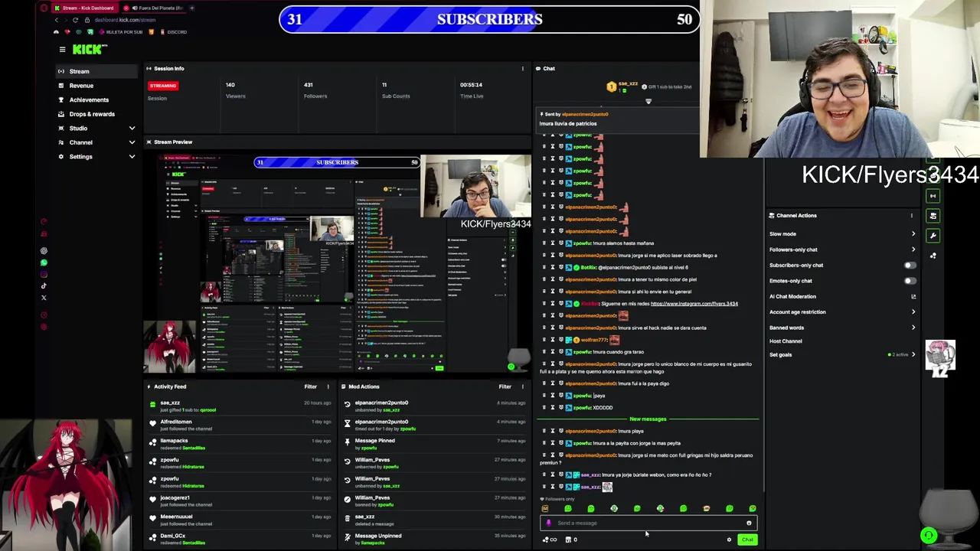Screen dimensions: 980x551
Task: Select llamapacks in Activity Feed
Action: (174, 441)
